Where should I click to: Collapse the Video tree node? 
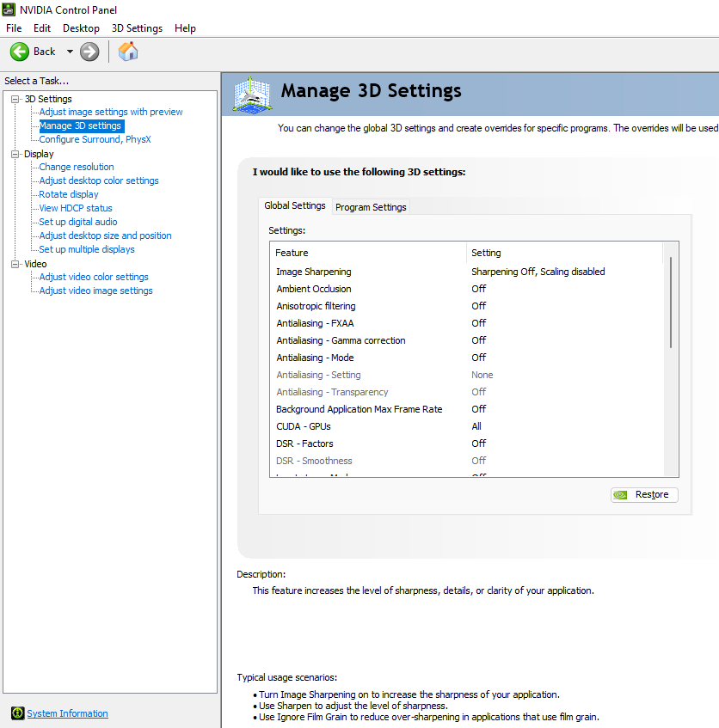tap(15, 264)
